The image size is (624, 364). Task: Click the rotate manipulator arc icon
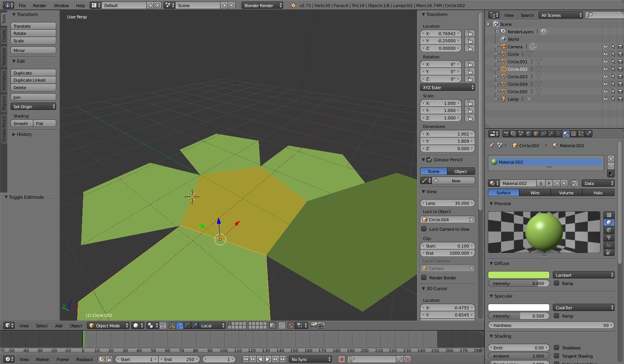[187, 325]
